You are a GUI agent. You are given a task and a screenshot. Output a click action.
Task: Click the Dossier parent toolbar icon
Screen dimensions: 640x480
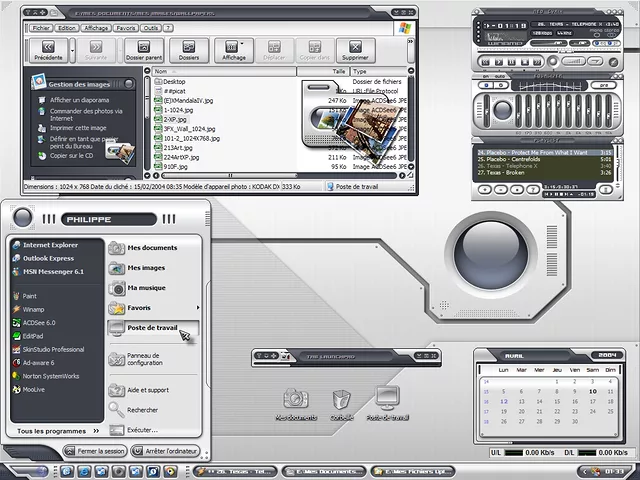pyautogui.click(x=144, y=48)
